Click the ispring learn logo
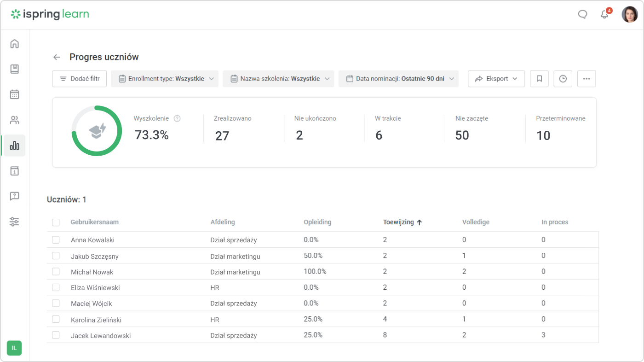 click(50, 14)
